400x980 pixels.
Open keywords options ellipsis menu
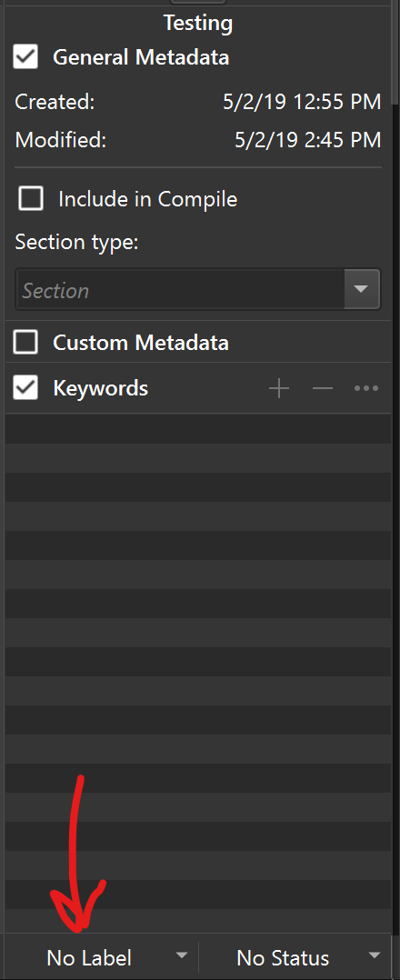point(366,389)
